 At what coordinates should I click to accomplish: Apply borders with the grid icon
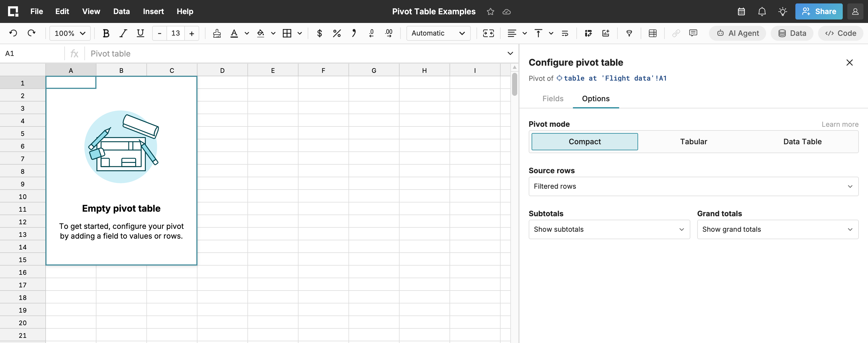pyautogui.click(x=287, y=33)
